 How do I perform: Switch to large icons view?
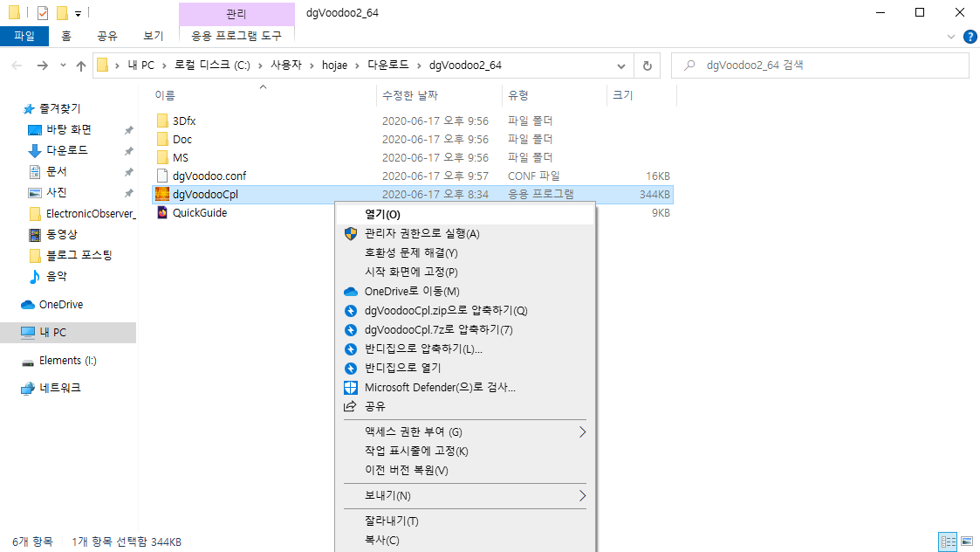point(967,542)
